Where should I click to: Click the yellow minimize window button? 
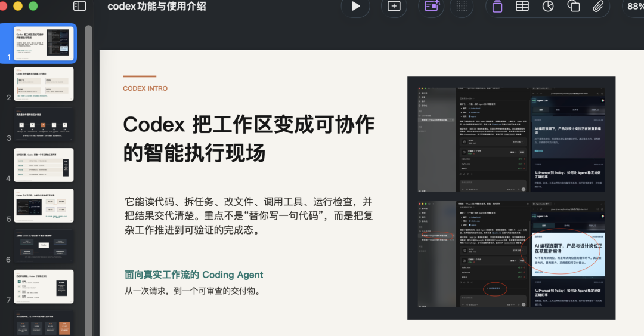click(18, 6)
